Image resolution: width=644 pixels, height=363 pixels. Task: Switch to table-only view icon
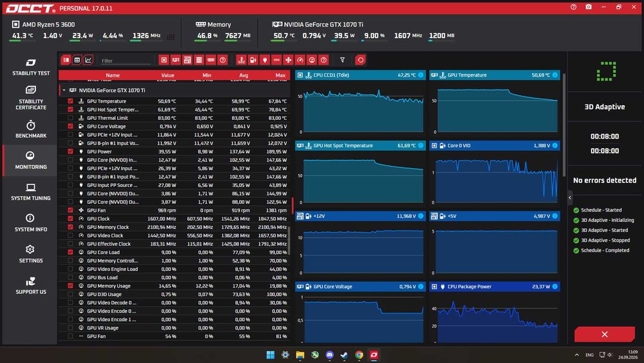coord(77,60)
